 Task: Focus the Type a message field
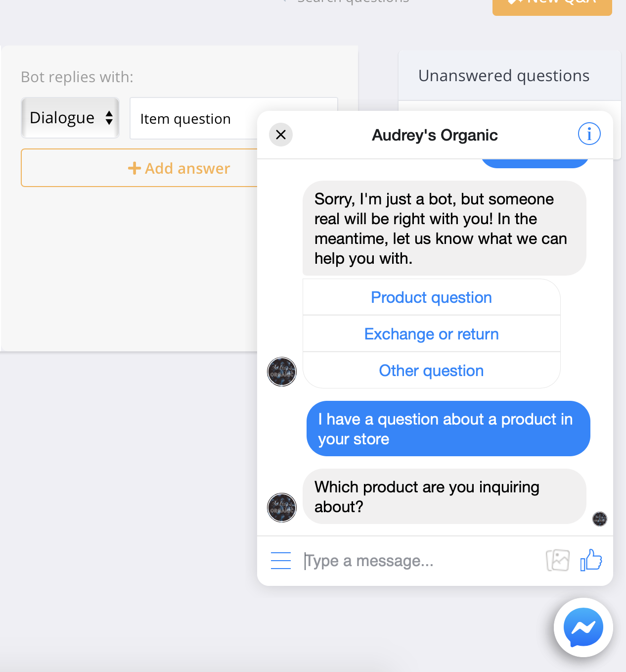[420, 561]
